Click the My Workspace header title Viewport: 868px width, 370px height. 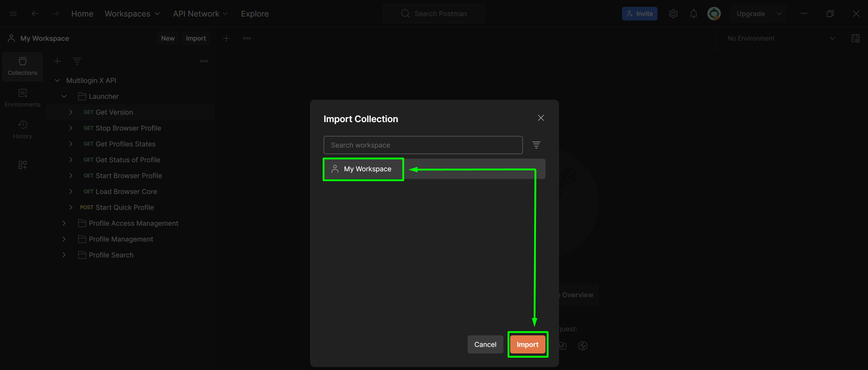click(x=45, y=39)
